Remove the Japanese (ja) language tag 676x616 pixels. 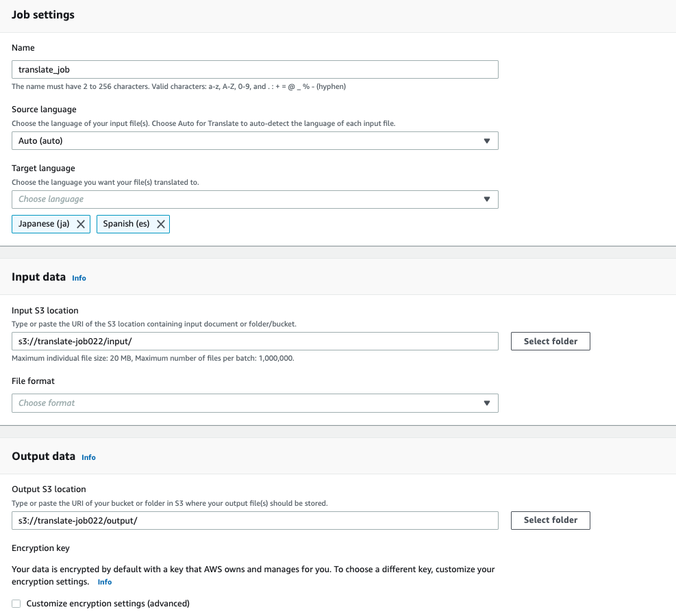click(80, 224)
